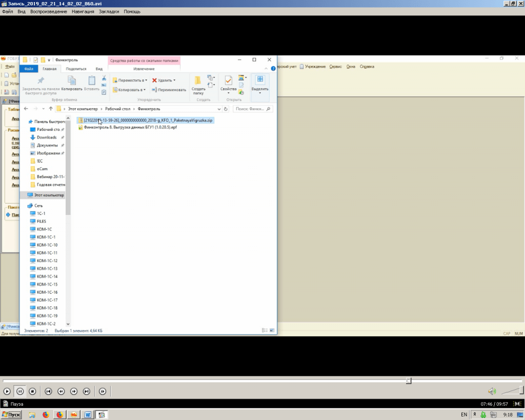Expand the Удалить dropdown arrow

(174, 81)
